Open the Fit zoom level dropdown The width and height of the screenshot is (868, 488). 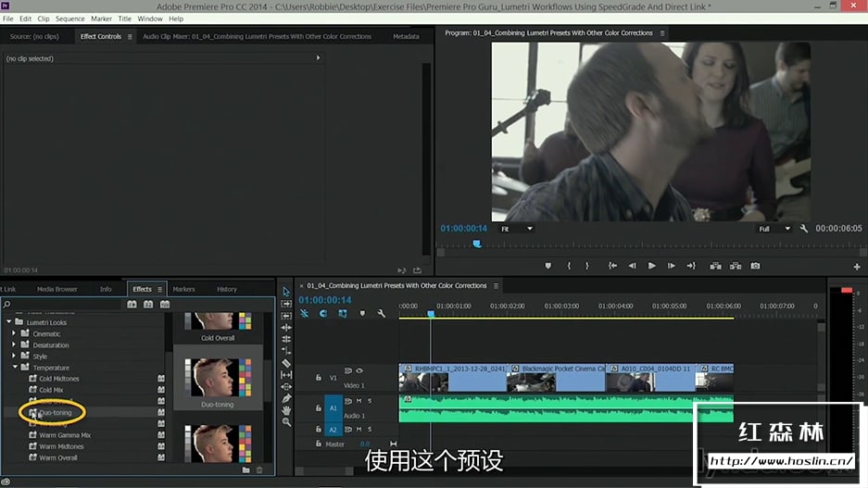(x=516, y=229)
